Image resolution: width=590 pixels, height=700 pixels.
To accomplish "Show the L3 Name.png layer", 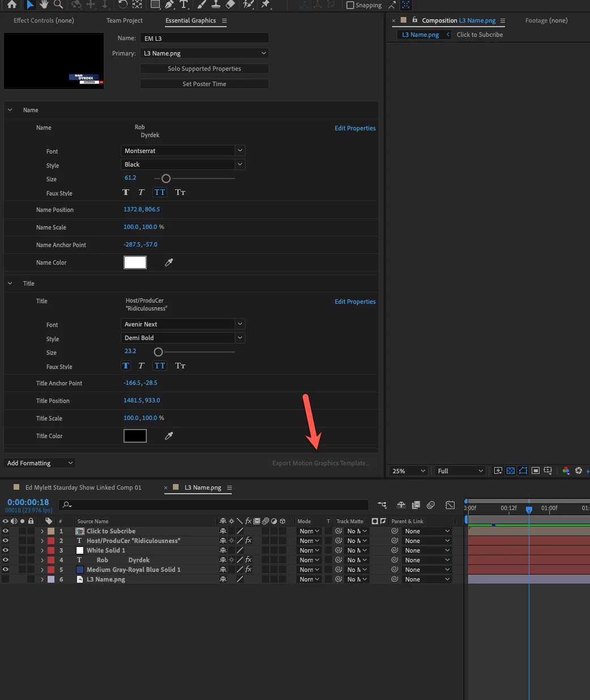I will [x=6, y=579].
